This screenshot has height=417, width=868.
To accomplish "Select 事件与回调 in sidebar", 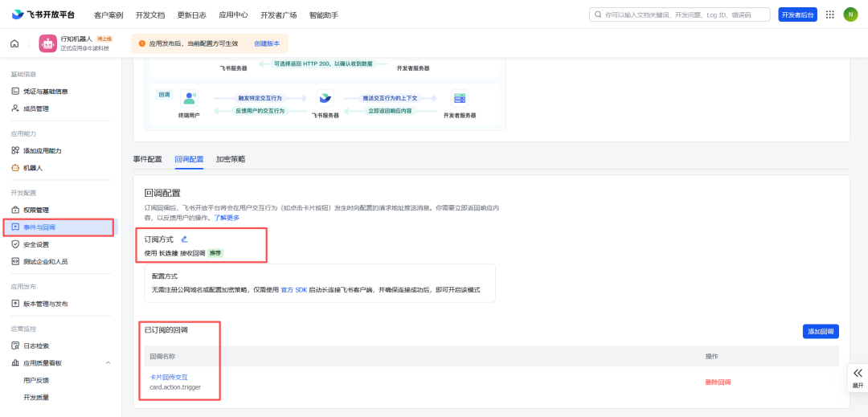I will 59,227.
